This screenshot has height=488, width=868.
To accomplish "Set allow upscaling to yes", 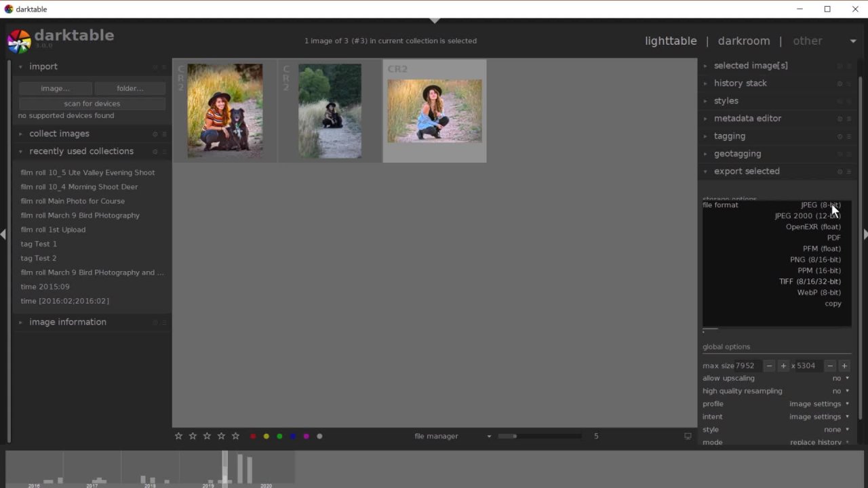I will (837, 378).
